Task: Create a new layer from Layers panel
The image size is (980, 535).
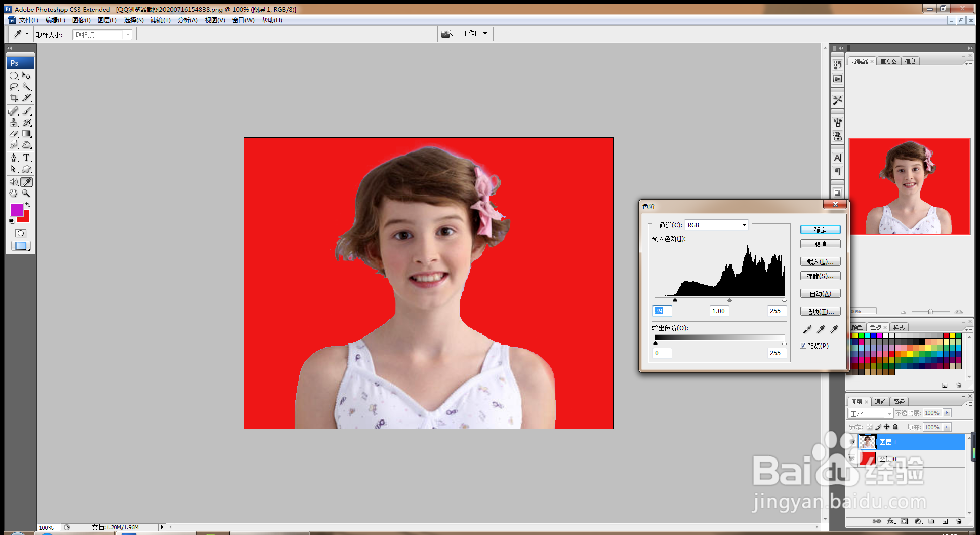Action: (945, 521)
